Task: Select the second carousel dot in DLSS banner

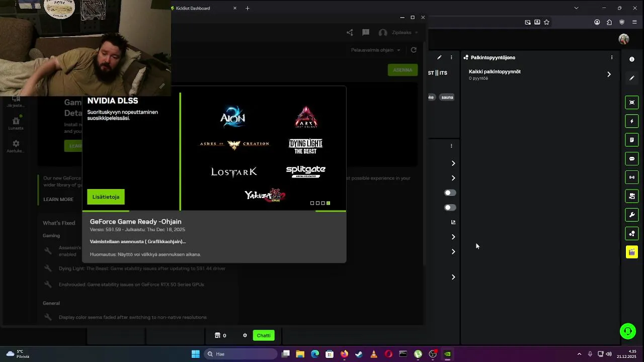Action: click(317, 203)
